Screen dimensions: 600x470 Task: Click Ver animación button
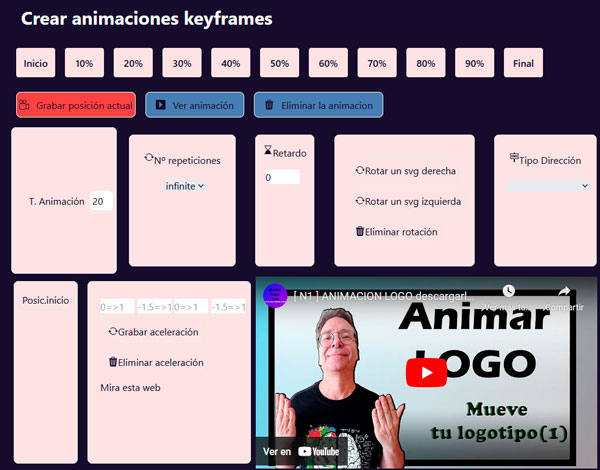[195, 105]
